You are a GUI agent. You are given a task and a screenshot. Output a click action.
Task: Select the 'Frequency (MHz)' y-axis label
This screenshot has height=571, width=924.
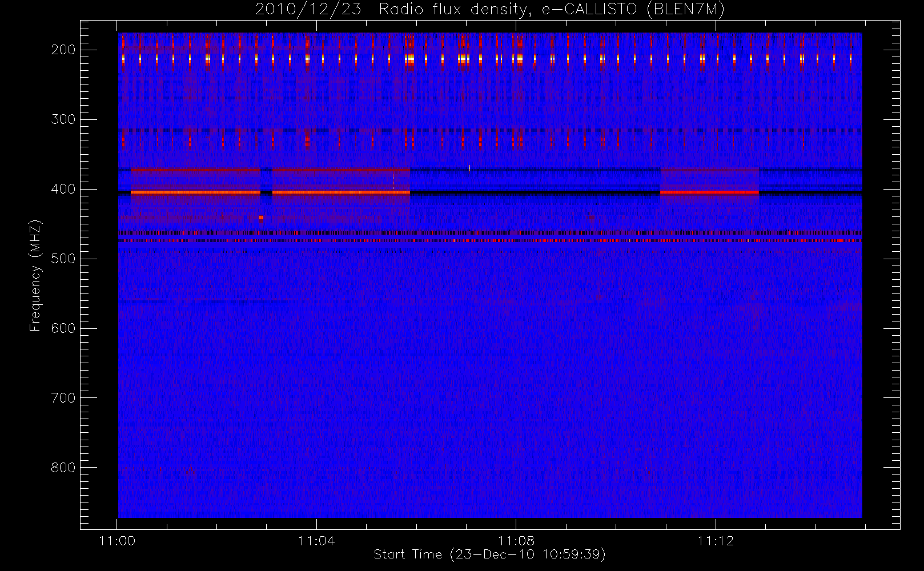[35, 275]
